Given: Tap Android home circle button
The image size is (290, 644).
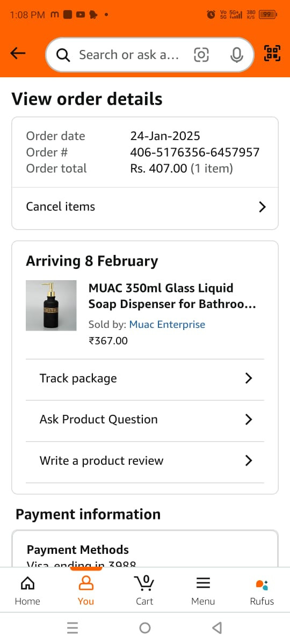Looking at the screenshot, I should (x=145, y=628).
